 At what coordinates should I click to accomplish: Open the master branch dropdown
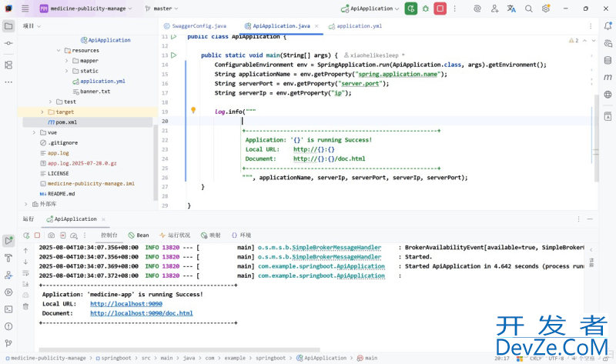[162, 8]
